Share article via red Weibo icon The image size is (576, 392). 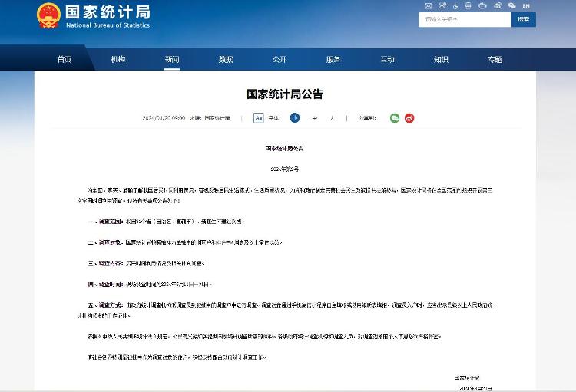(409, 118)
